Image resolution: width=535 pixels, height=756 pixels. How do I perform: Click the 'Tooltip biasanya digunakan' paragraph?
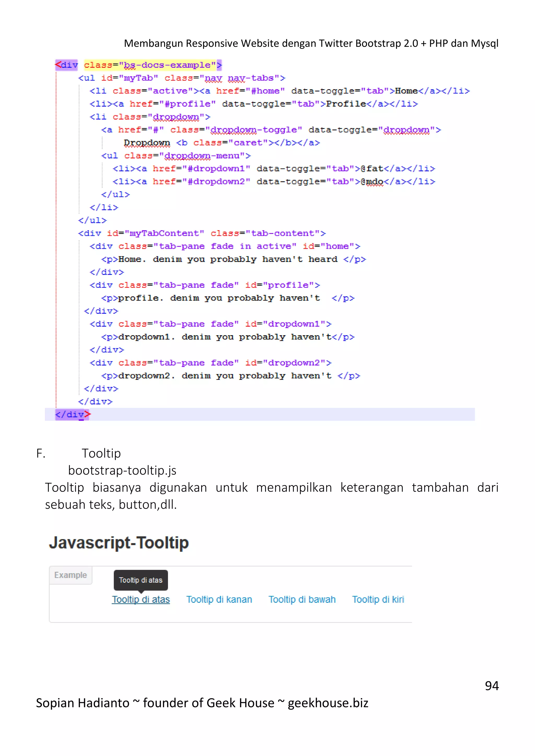pyautogui.click(x=272, y=496)
